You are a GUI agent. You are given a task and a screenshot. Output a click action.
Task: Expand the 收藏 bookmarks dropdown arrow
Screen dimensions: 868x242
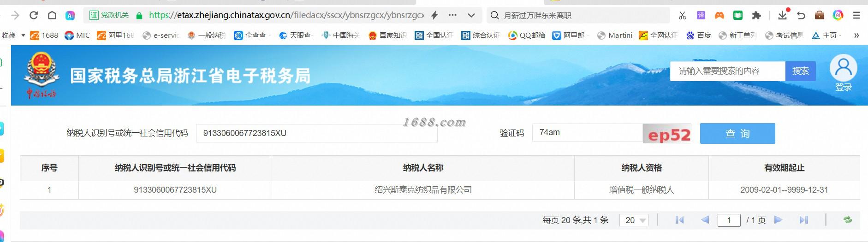(x=23, y=35)
